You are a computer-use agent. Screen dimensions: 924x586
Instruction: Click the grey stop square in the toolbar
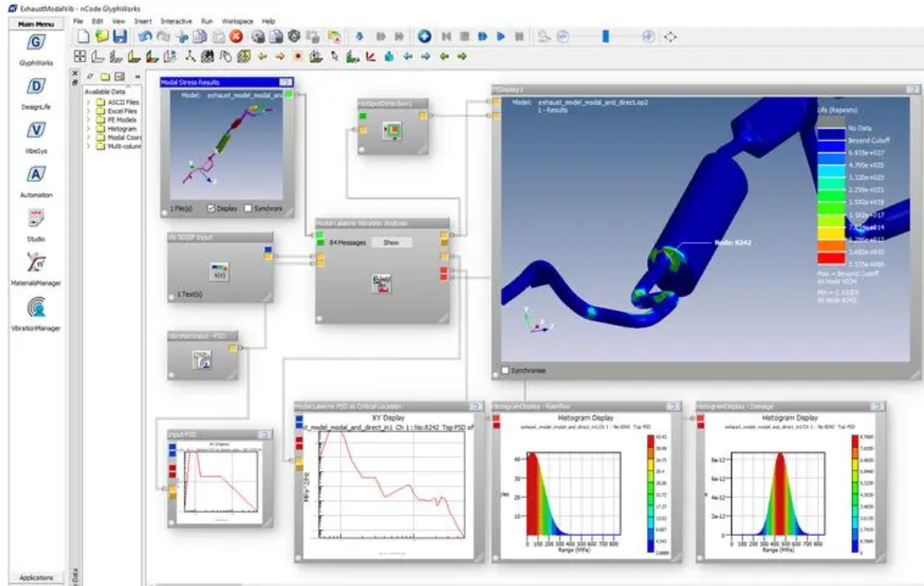pos(464,37)
